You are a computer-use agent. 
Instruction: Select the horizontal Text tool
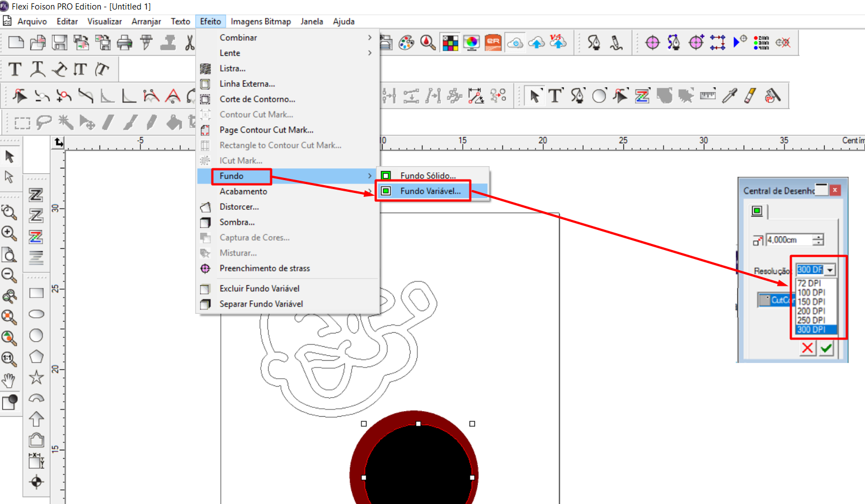[15, 69]
